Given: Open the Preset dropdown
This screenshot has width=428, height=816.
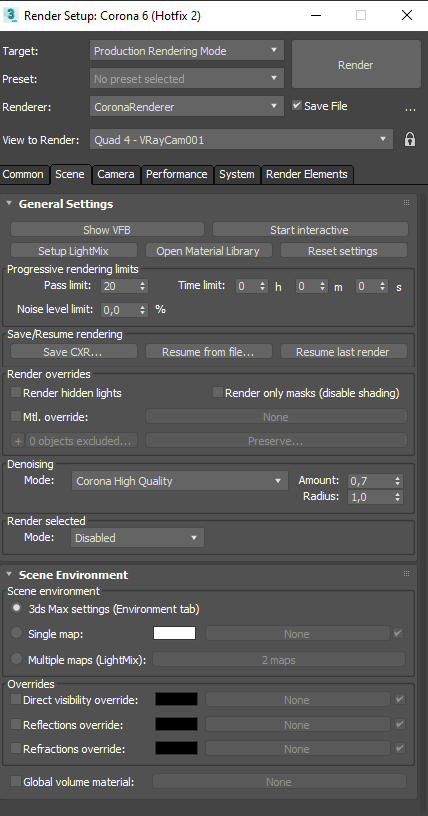Looking at the screenshot, I should coord(187,79).
